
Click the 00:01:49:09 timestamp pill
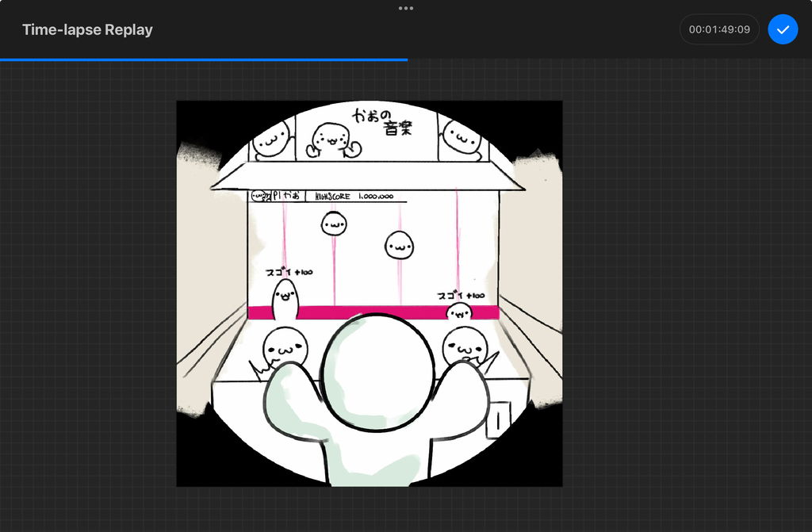(719, 29)
